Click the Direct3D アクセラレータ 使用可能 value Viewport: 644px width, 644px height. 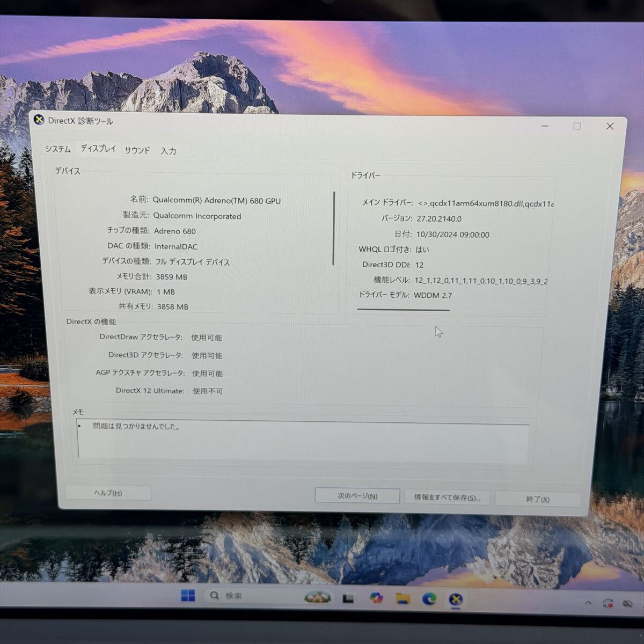coord(207,355)
